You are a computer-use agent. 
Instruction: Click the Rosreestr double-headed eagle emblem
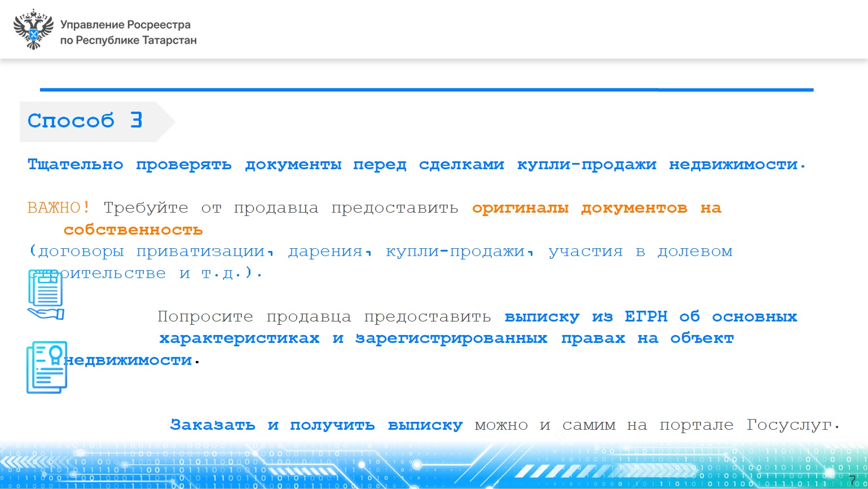click(33, 29)
